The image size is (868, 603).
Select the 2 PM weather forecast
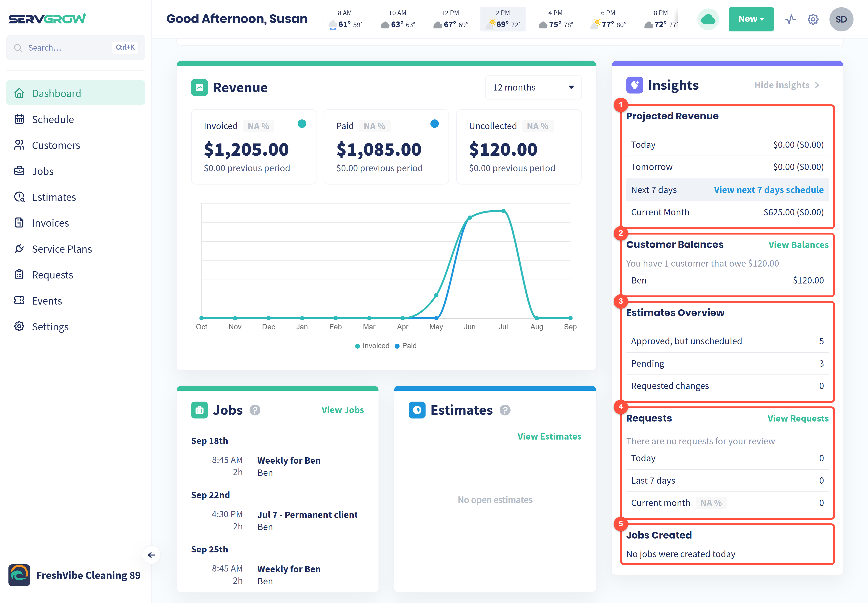(502, 19)
